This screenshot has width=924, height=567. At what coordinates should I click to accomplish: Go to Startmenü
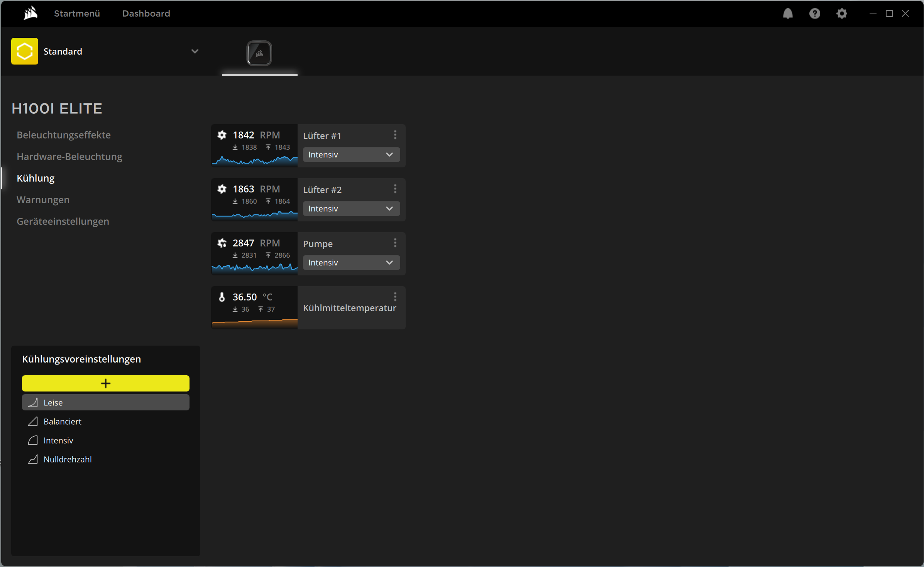[x=77, y=13]
